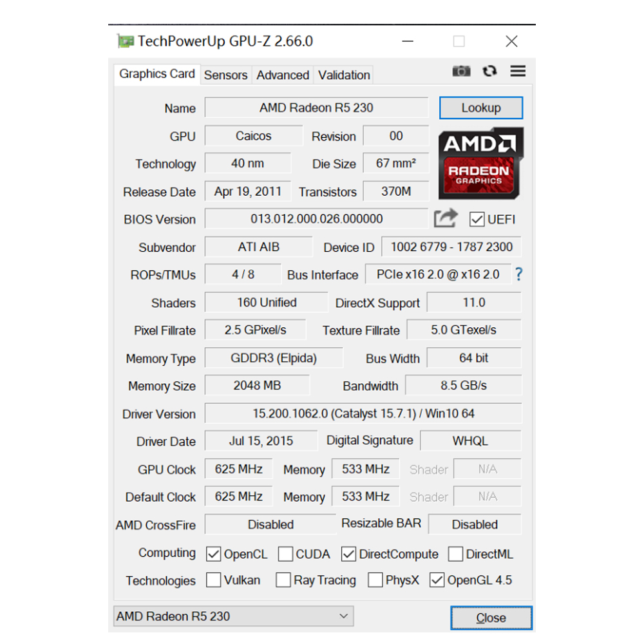
Task: Click the Close button at bottom
Action: tap(491, 618)
